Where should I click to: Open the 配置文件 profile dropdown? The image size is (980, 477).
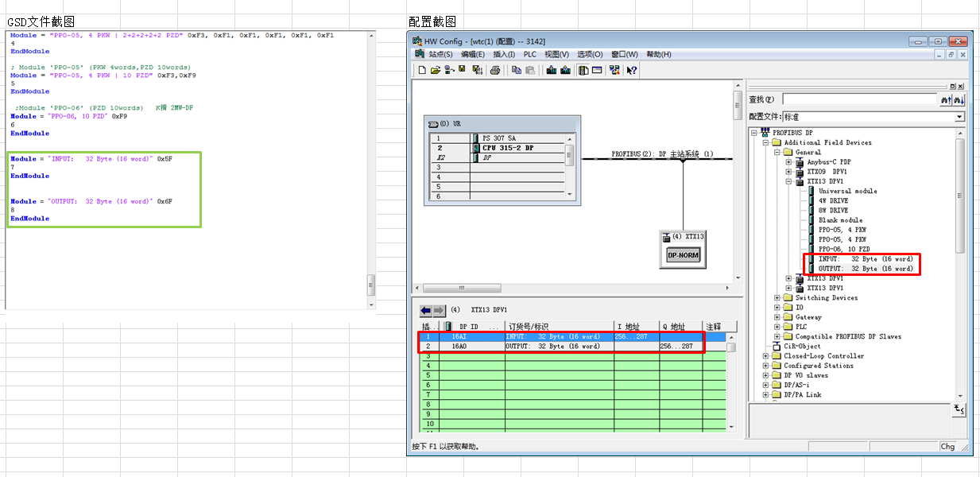(959, 117)
